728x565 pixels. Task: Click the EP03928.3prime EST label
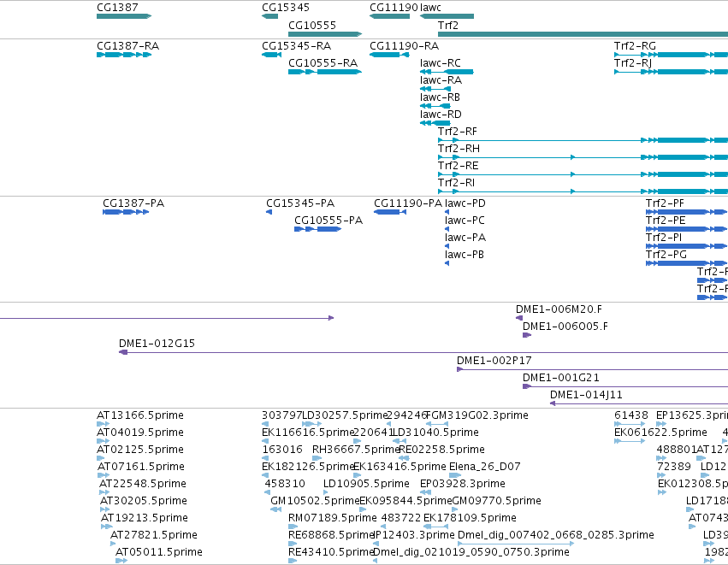463,484
